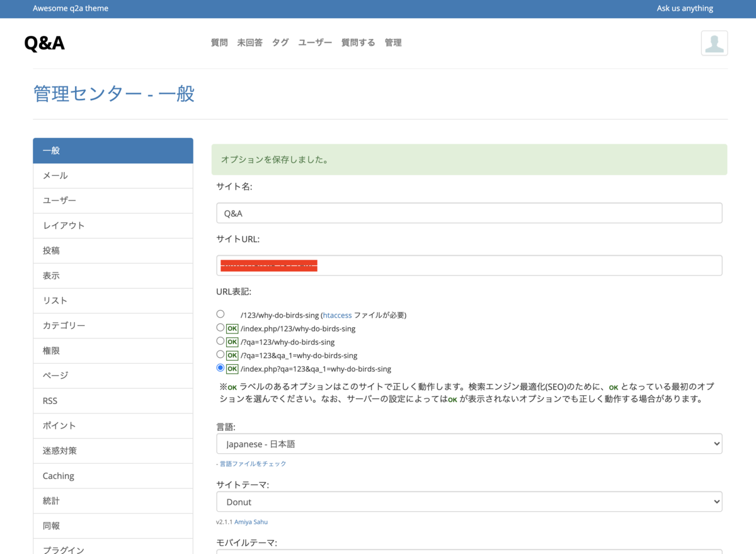Click the 管理センター - 一般 page heading

pyautogui.click(x=114, y=94)
